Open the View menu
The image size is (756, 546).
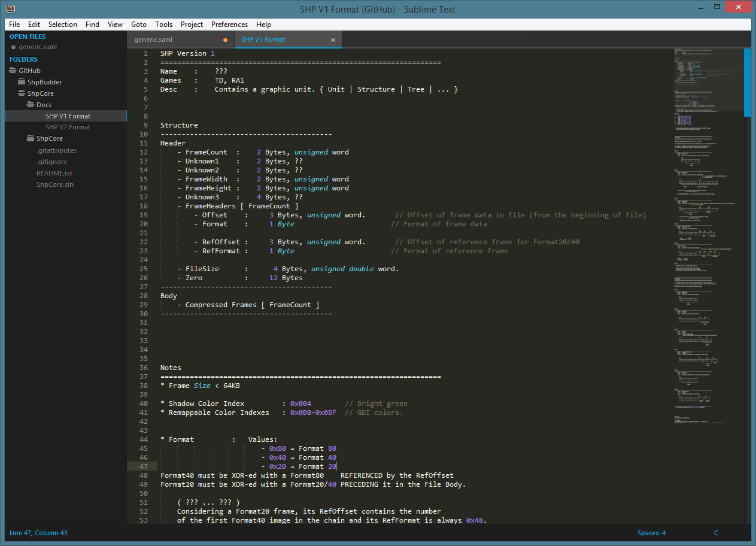pyautogui.click(x=115, y=25)
